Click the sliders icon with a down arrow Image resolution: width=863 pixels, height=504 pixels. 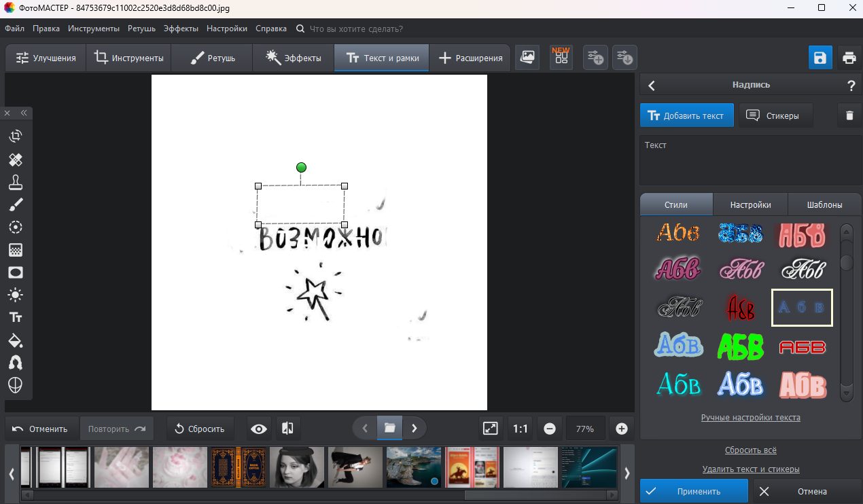tap(624, 58)
